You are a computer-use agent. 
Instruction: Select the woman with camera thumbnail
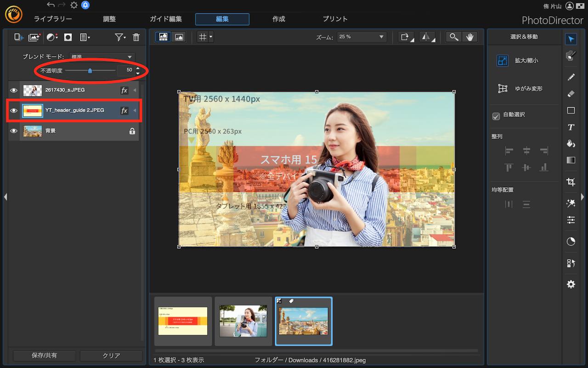243,321
